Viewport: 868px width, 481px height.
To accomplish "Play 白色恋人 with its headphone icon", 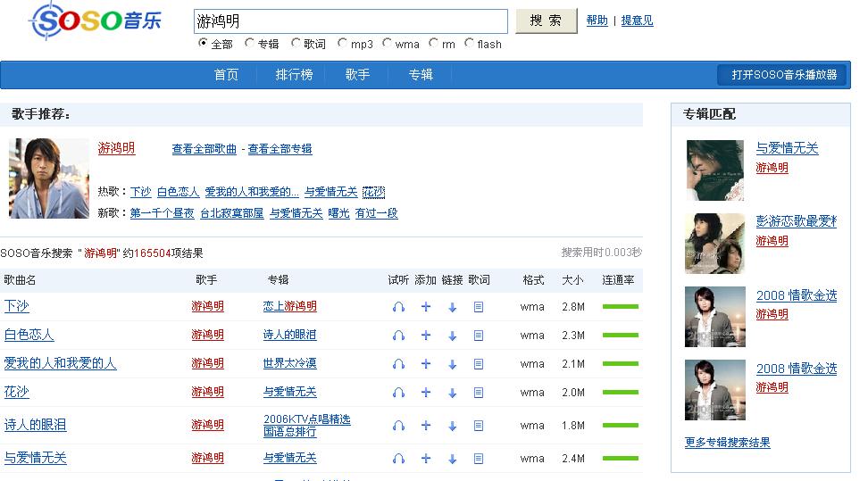I will coord(398,336).
